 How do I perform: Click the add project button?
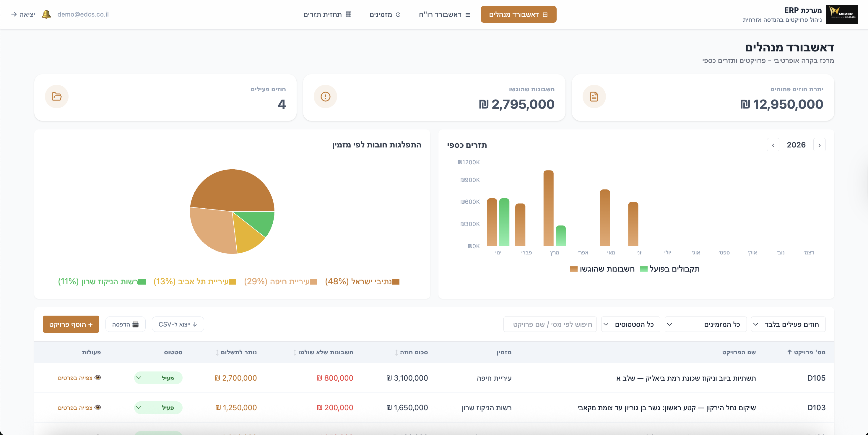[71, 324]
